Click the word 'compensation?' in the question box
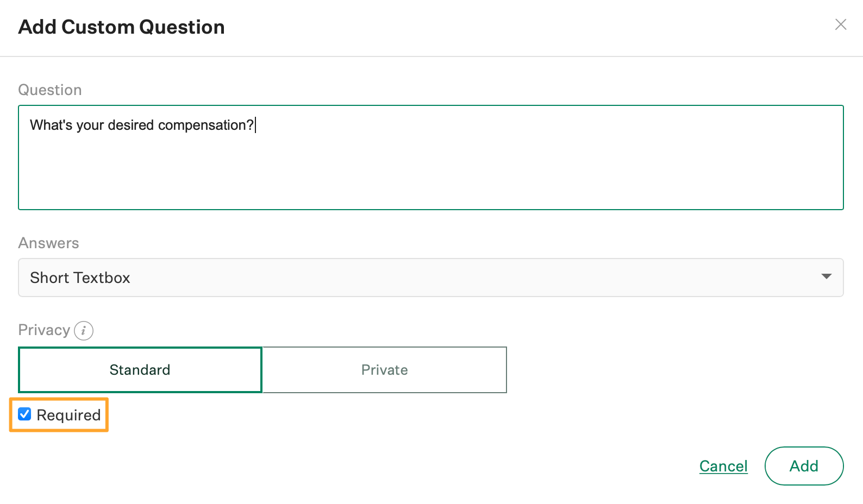The width and height of the screenshot is (863, 504). [x=206, y=125]
